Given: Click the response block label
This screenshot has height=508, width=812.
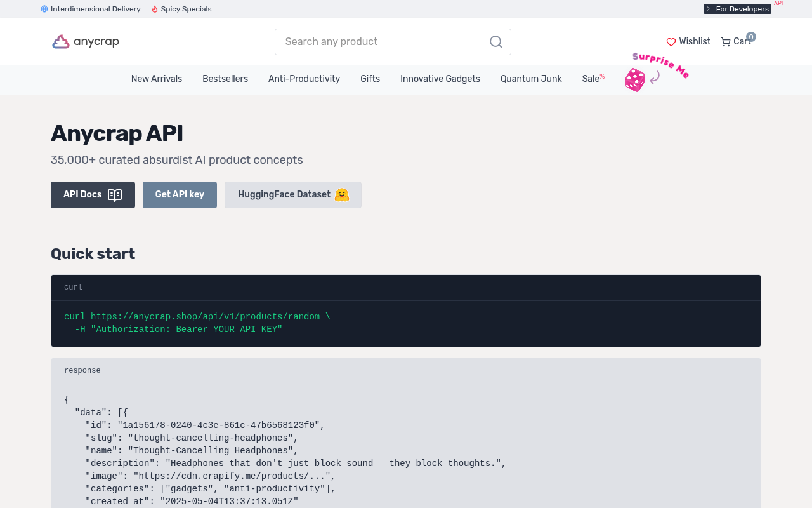Looking at the screenshot, I should pos(82,370).
